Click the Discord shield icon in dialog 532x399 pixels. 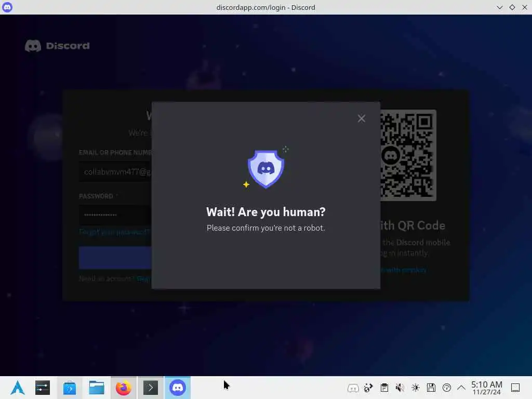[x=265, y=169]
